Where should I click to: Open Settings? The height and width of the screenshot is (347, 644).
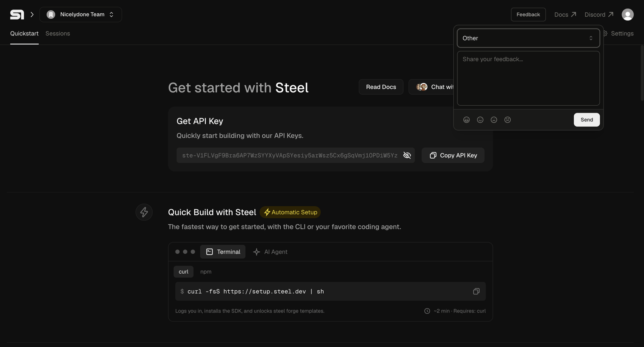(x=618, y=33)
